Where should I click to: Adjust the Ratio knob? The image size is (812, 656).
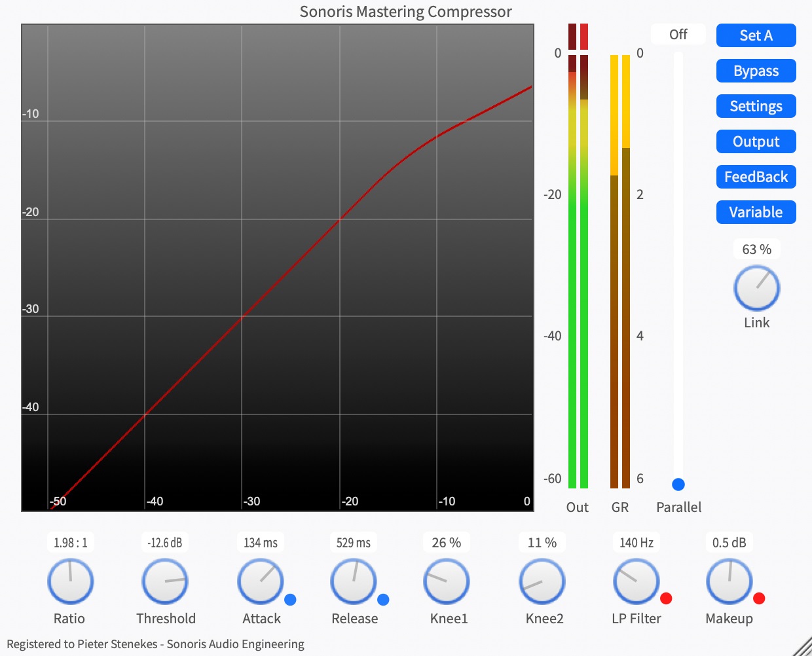[x=70, y=581]
